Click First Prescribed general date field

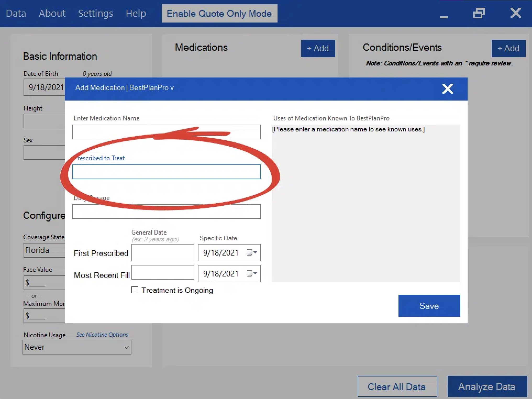[163, 253]
